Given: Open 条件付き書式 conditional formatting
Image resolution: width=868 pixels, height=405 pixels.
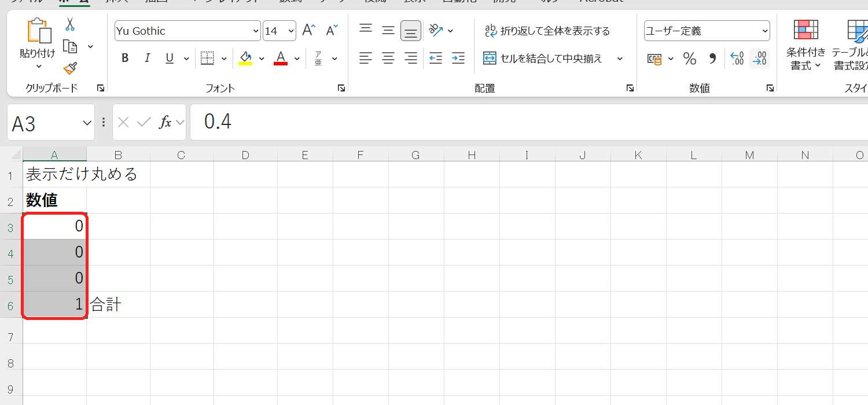Looking at the screenshot, I should tap(806, 45).
